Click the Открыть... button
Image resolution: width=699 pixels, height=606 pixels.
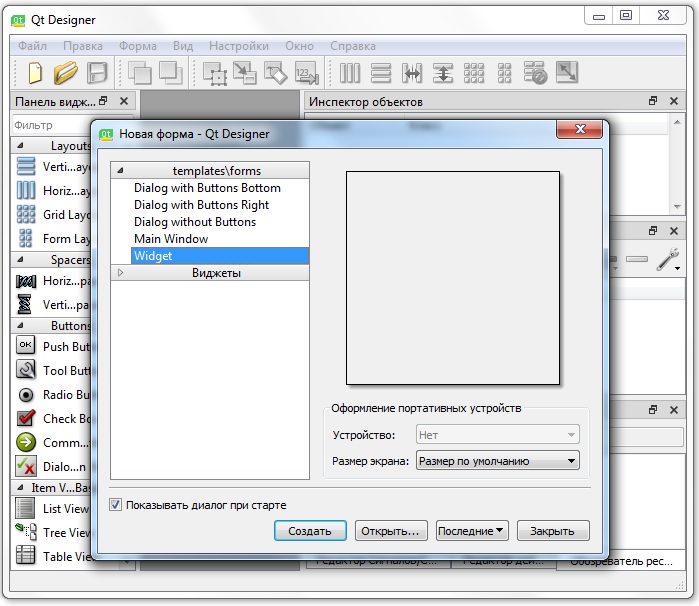391,531
